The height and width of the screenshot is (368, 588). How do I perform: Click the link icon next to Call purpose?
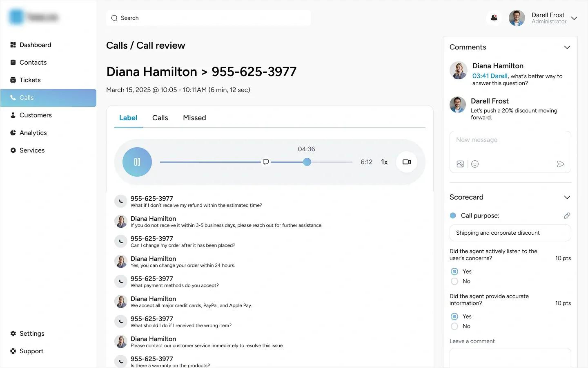pos(567,215)
